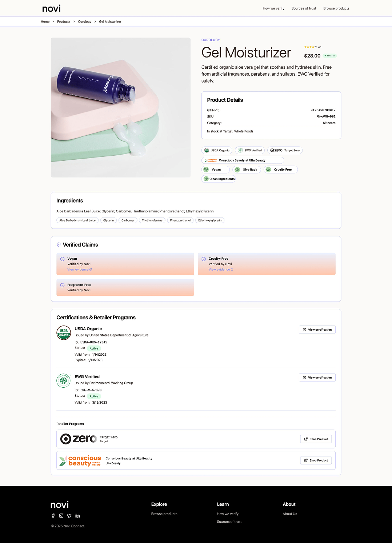Click the shield icon beside Verified Claims
392x543 pixels.
pyautogui.click(x=59, y=245)
